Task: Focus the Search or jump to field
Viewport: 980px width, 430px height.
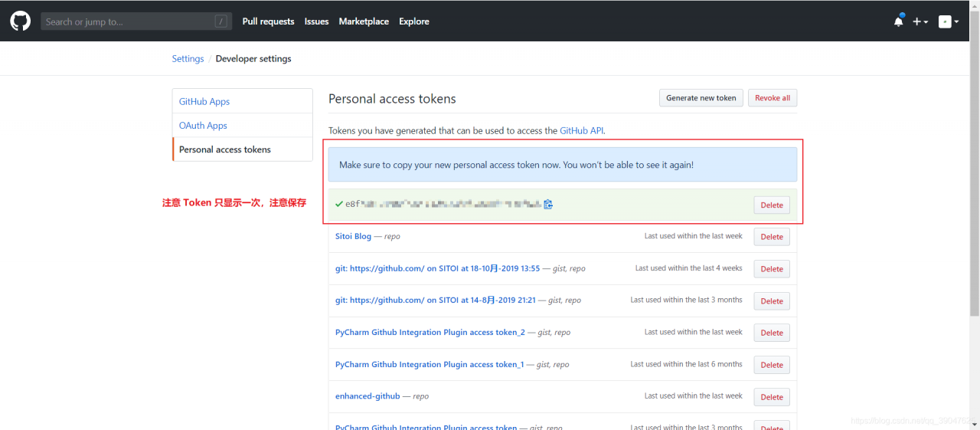Action: pos(136,21)
